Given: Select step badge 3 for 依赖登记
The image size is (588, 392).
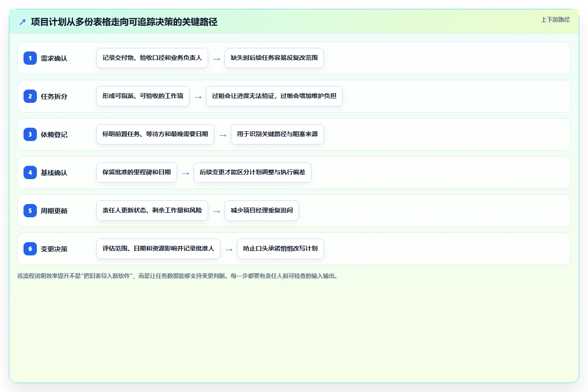Looking at the screenshot, I should pos(30,134).
